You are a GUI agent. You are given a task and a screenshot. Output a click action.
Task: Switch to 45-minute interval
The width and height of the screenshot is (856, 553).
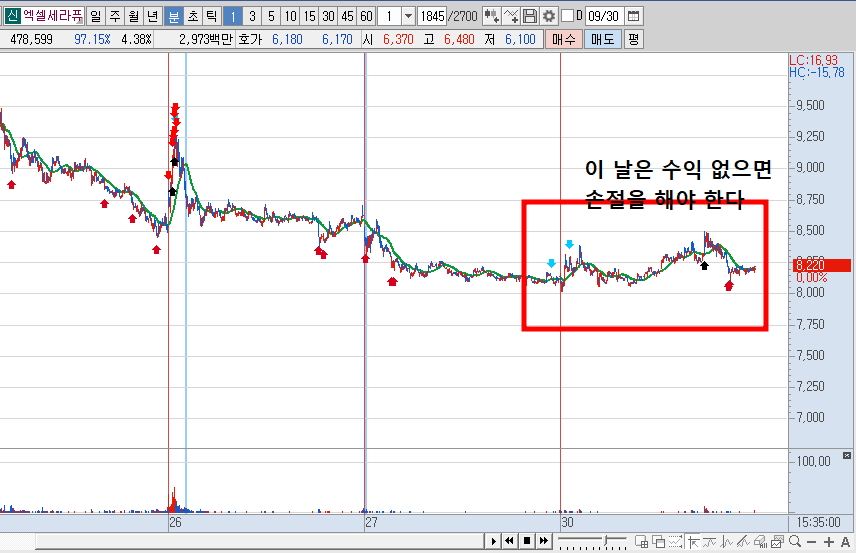(x=348, y=16)
